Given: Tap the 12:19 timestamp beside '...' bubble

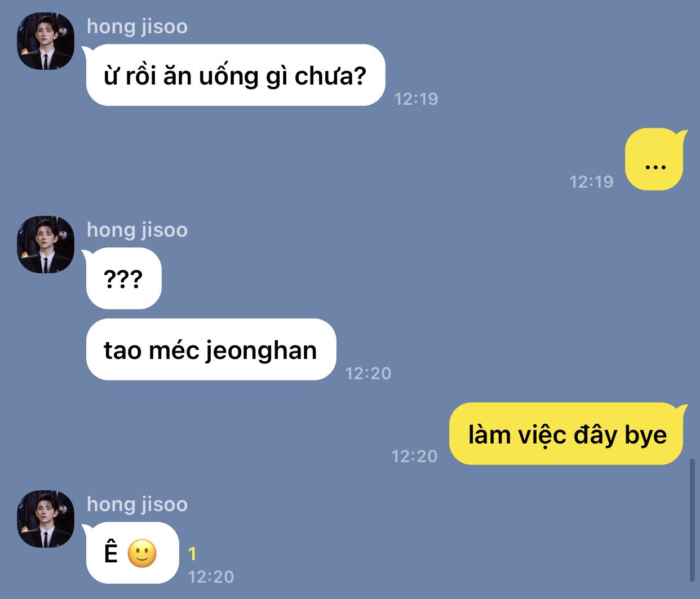Looking at the screenshot, I should [591, 181].
